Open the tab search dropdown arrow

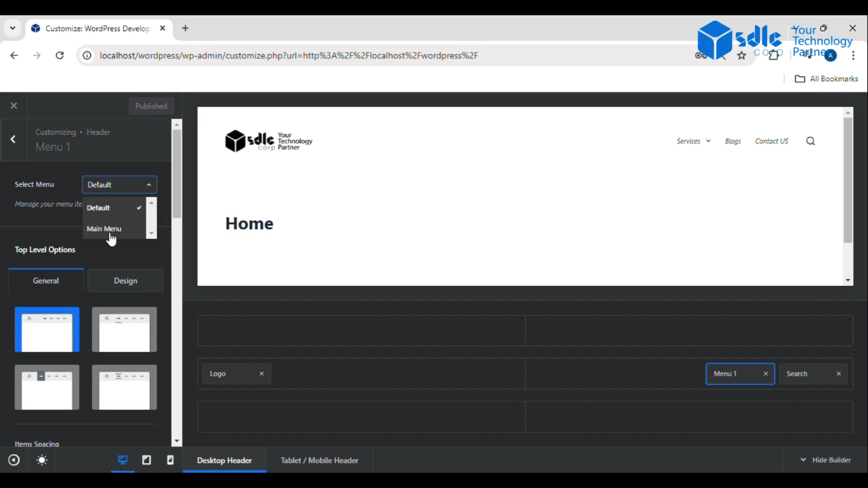tap(12, 28)
